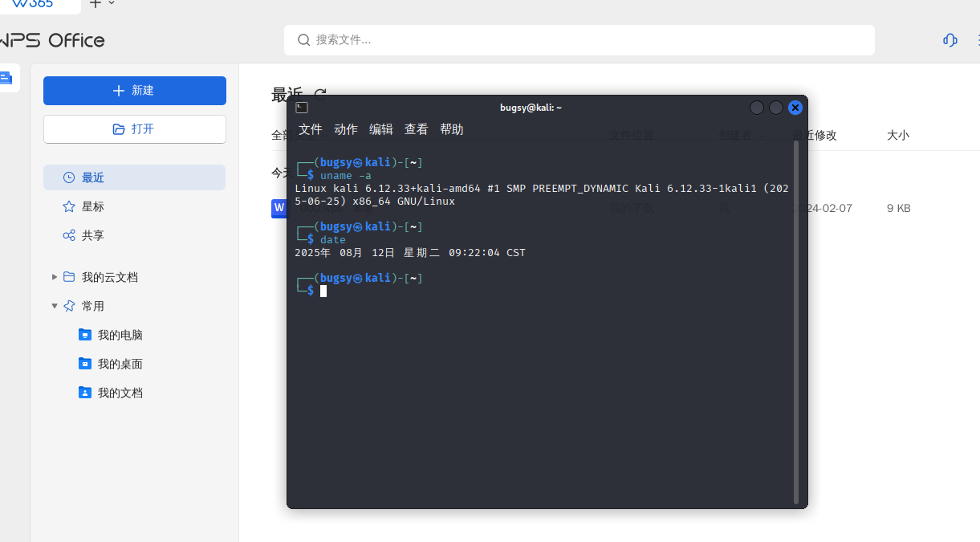Image resolution: width=980 pixels, height=542 pixels.
Task: Open the 动作 menu in terminal
Action: [346, 129]
